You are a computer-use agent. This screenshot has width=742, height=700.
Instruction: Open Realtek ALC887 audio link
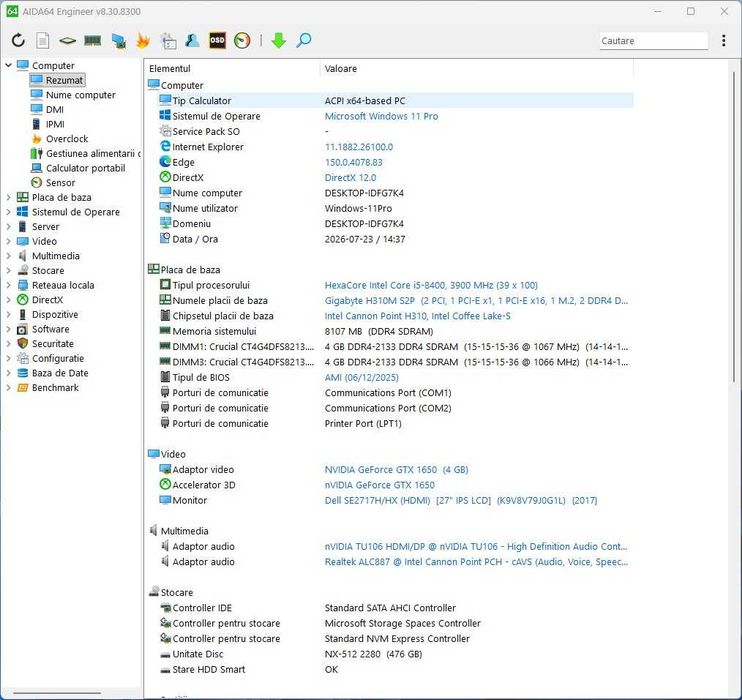tap(476, 562)
